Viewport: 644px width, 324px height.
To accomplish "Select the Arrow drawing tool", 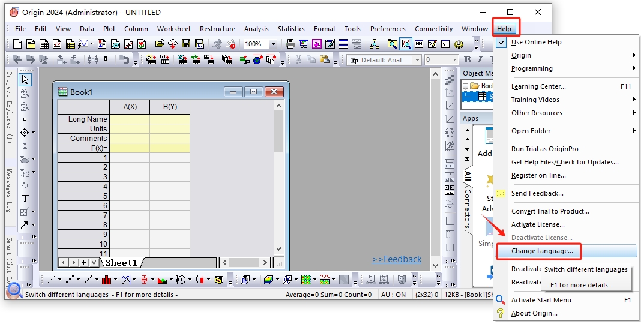I will pyautogui.click(x=25, y=224).
